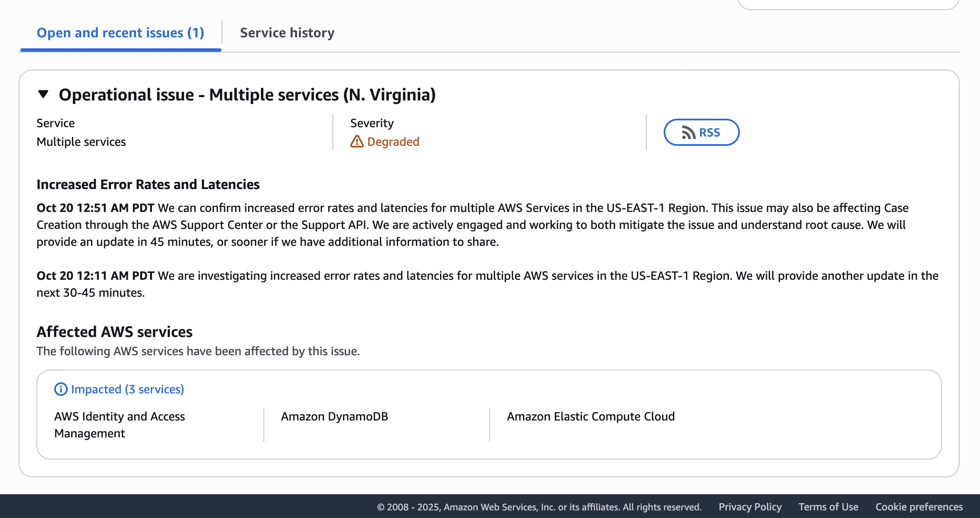Click the Operational issue - Multiple services heading
Image resolution: width=980 pixels, height=518 pixels.
coord(247,95)
